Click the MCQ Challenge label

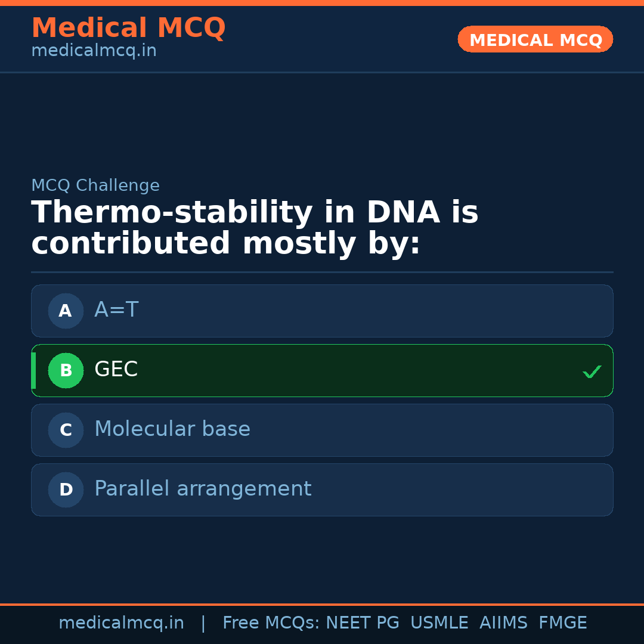(x=95, y=185)
